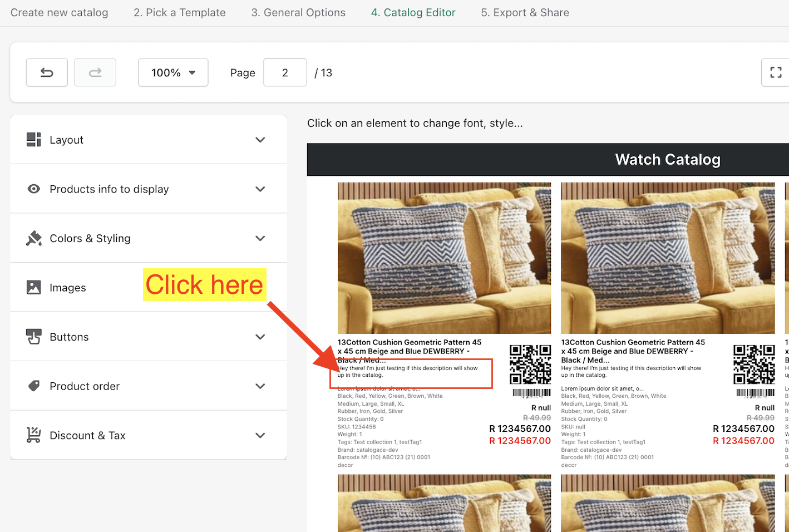
Task: Go to the Pick a Template step
Action: 180,13
